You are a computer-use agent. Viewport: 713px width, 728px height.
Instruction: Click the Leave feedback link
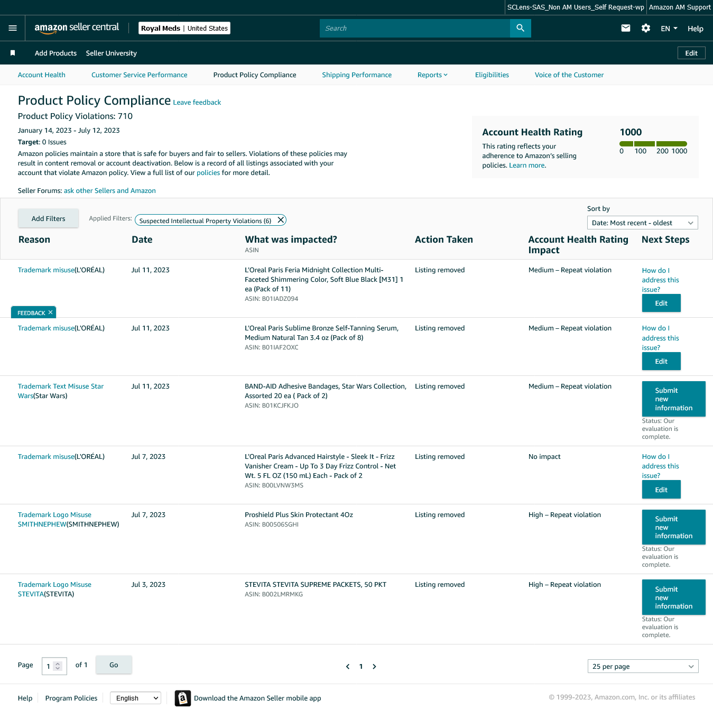click(197, 103)
